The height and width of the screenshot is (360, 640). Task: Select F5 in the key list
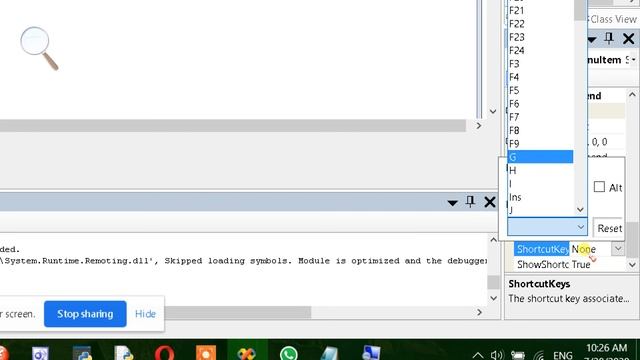[x=540, y=91]
